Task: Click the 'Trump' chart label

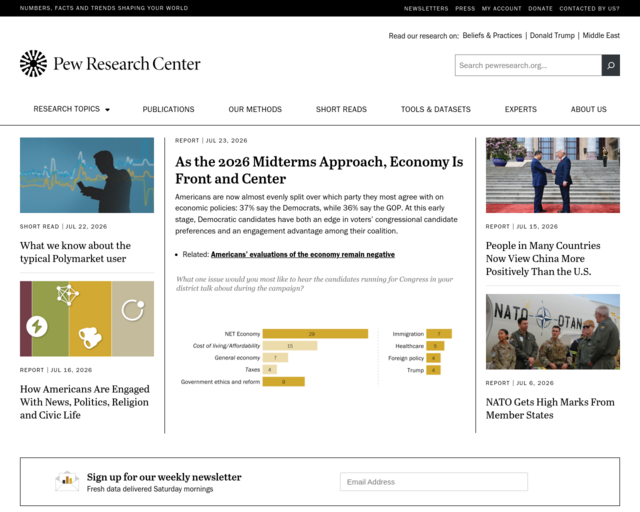Action: [416, 370]
